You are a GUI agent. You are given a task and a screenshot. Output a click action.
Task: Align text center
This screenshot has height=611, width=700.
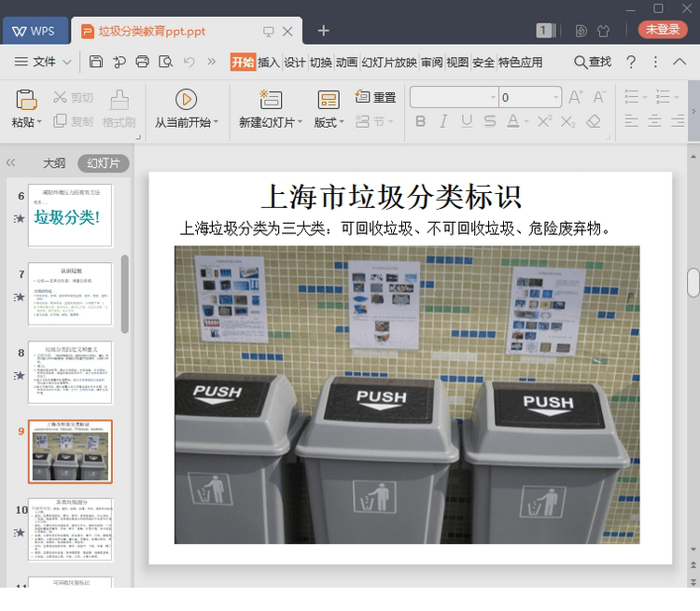click(654, 121)
